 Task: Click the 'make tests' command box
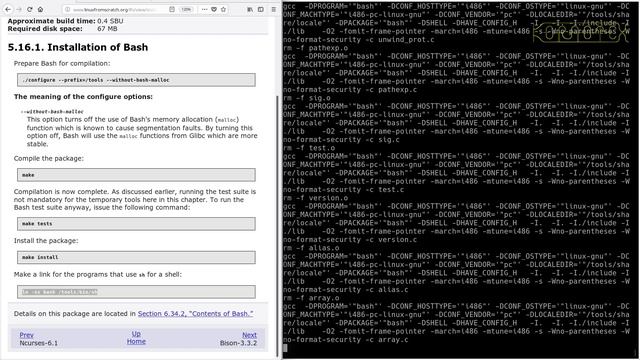click(136, 224)
